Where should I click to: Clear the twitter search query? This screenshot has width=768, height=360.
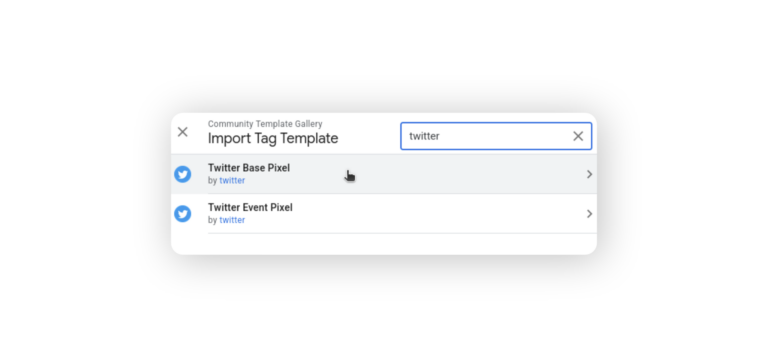(x=578, y=136)
